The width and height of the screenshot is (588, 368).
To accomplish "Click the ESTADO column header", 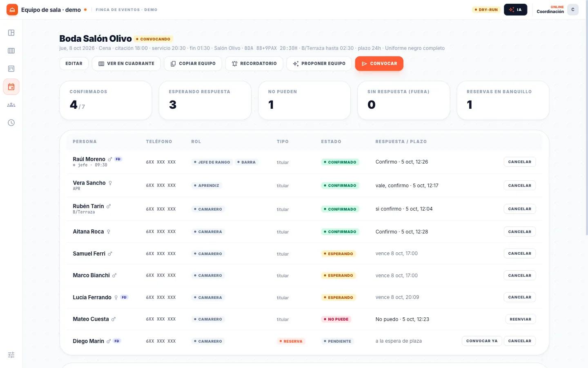I will click(331, 141).
